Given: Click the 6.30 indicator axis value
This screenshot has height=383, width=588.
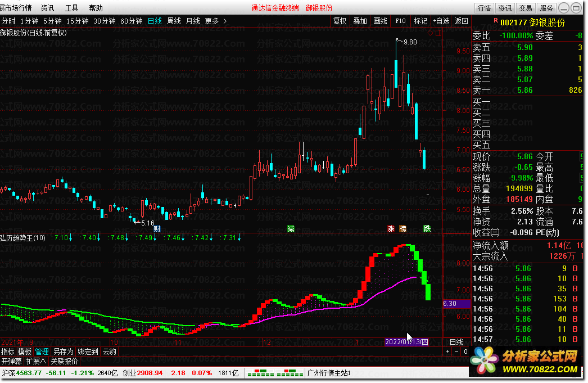Looking at the screenshot, I should pyautogui.click(x=456, y=304).
